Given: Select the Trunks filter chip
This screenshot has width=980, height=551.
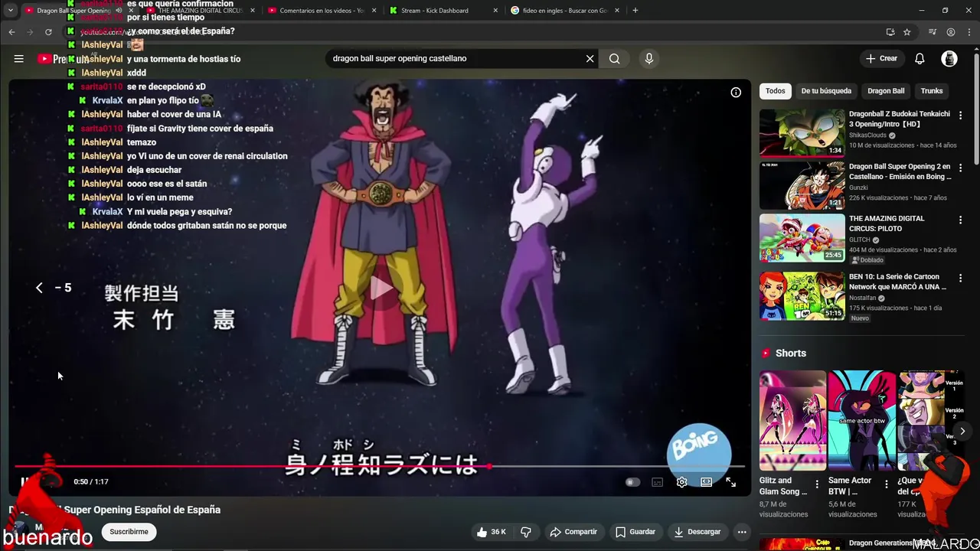Looking at the screenshot, I should pyautogui.click(x=932, y=91).
